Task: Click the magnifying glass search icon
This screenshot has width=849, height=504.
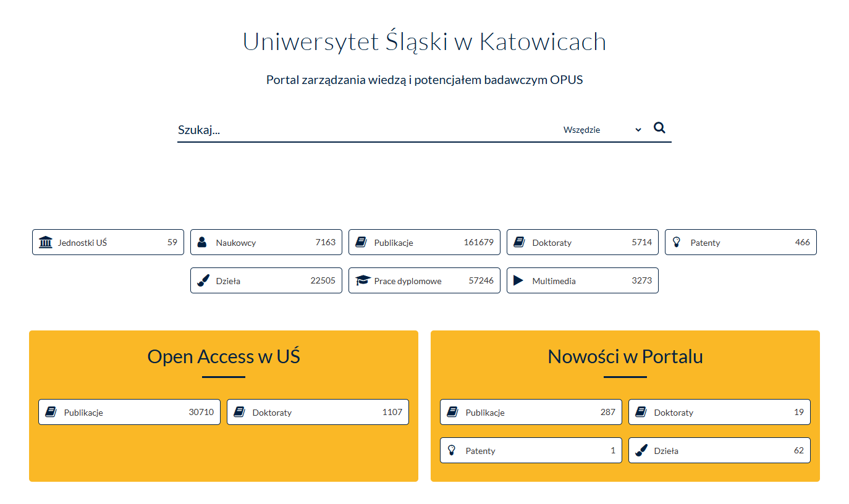Action: 659,128
